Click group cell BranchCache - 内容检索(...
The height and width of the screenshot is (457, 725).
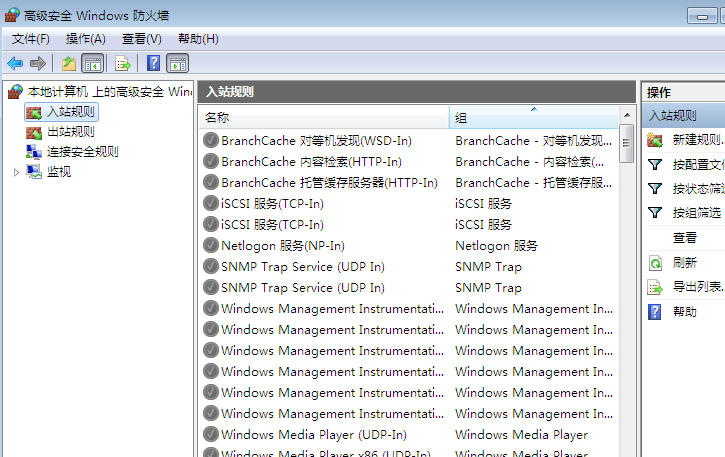pyautogui.click(x=529, y=161)
